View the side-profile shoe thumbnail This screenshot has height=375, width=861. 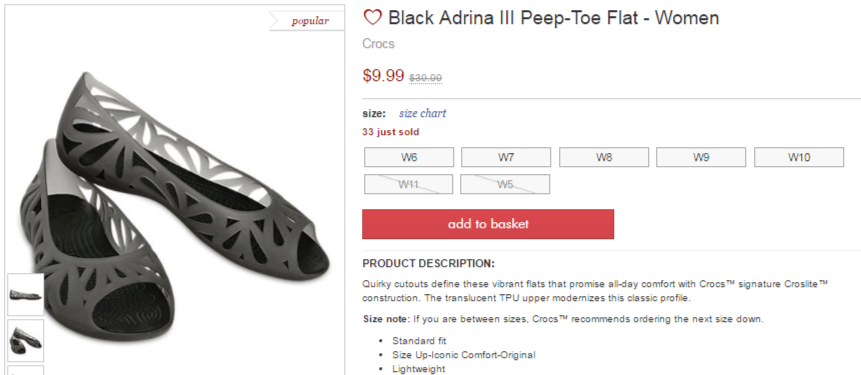(x=25, y=294)
